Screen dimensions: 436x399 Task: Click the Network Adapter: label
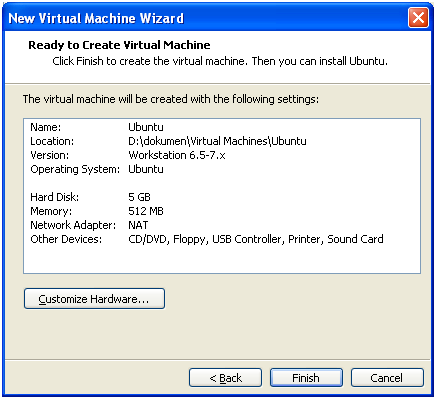pyautogui.click(x=73, y=225)
